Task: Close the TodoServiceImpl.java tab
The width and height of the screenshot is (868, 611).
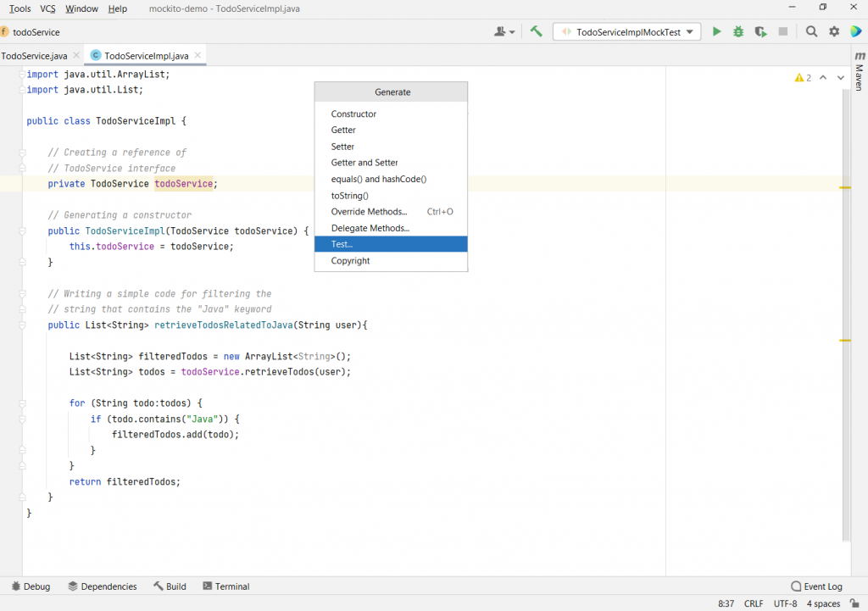Action: (197, 56)
